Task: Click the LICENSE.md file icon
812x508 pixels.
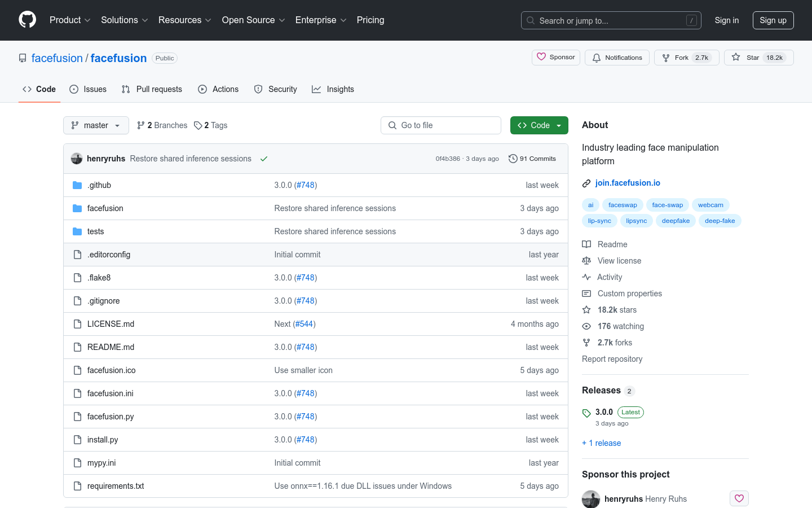Action: click(77, 324)
